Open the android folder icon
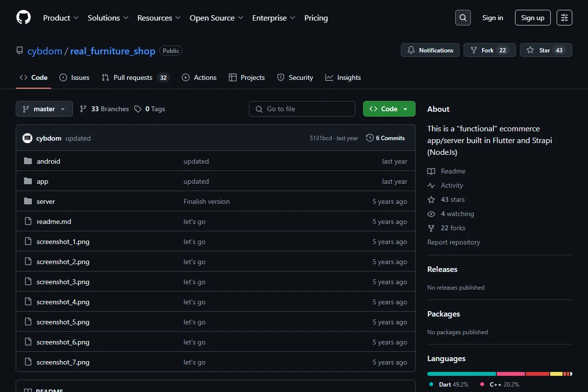 [x=28, y=161]
